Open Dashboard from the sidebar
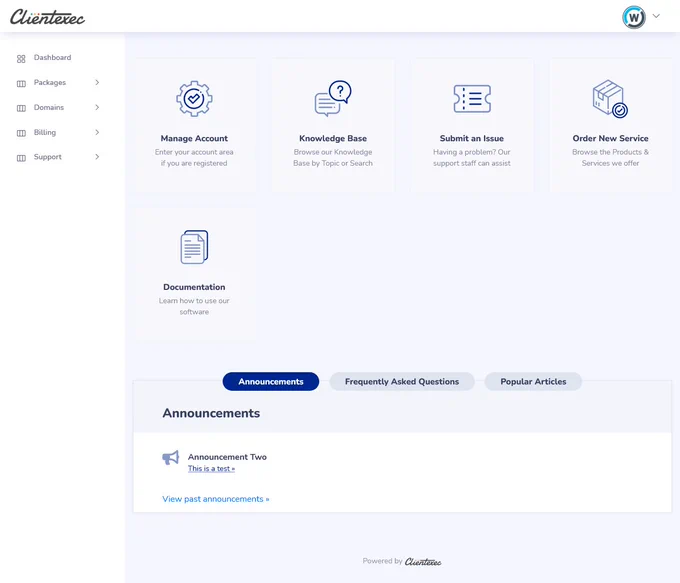The width and height of the screenshot is (680, 583). click(x=52, y=57)
